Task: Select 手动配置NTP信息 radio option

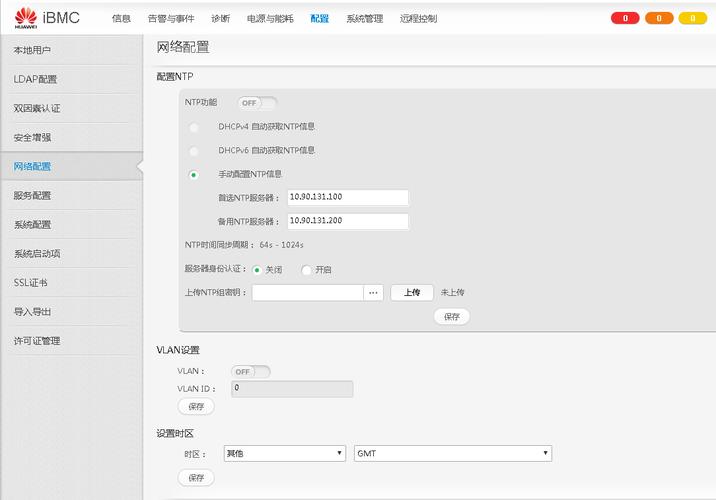Action: [x=194, y=175]
